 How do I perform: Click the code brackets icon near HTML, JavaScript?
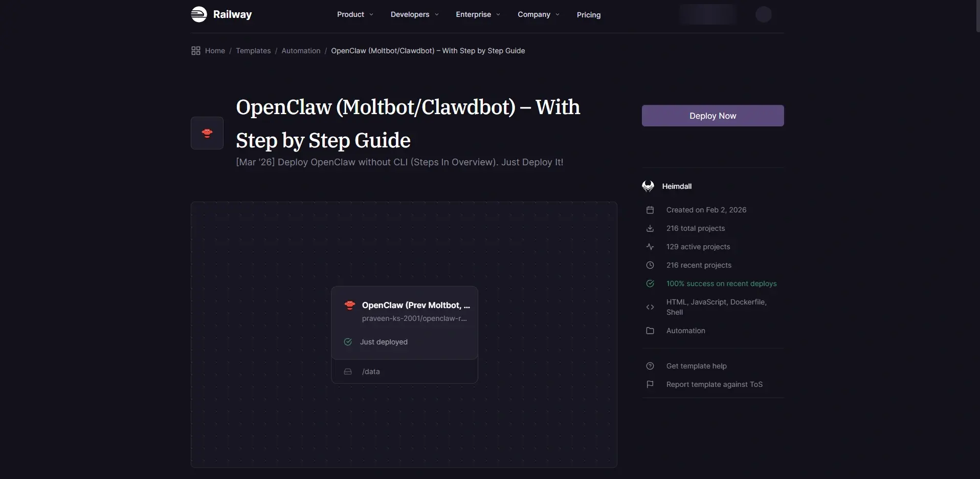coord(650,307)
